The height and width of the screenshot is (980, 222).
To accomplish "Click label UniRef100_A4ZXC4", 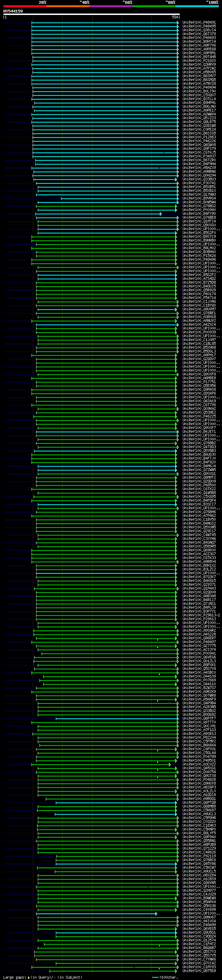I will 199,324.
